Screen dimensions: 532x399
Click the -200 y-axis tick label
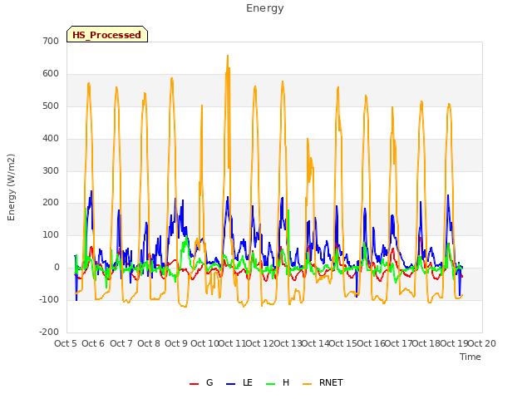pyautogui.click(x=49, y=332)
